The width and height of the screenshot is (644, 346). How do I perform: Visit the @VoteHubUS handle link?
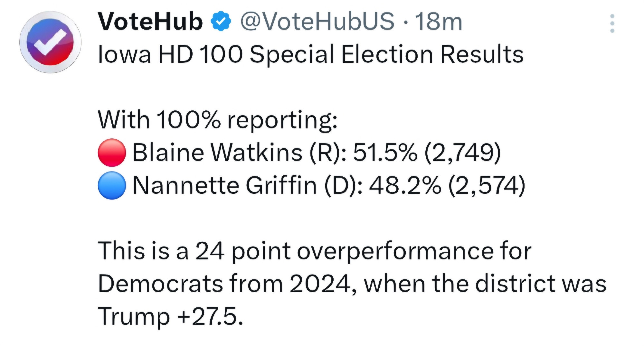point(317,22)
